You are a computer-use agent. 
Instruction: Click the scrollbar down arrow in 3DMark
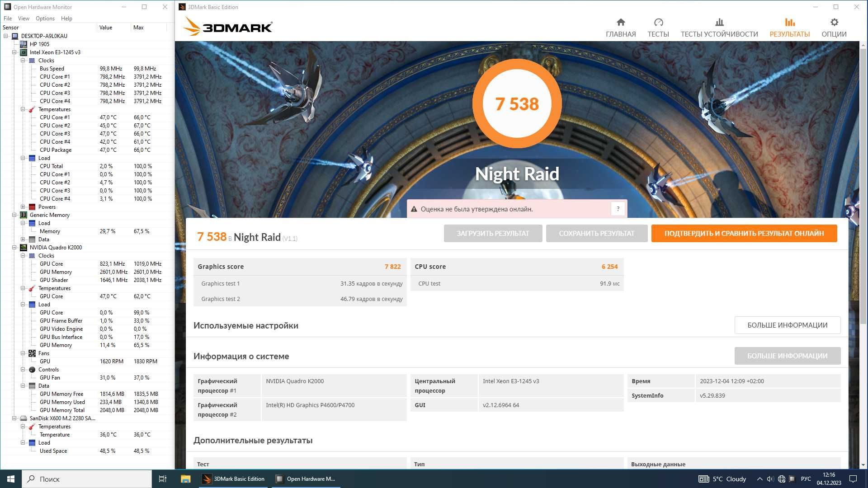(x=863, y=465)
